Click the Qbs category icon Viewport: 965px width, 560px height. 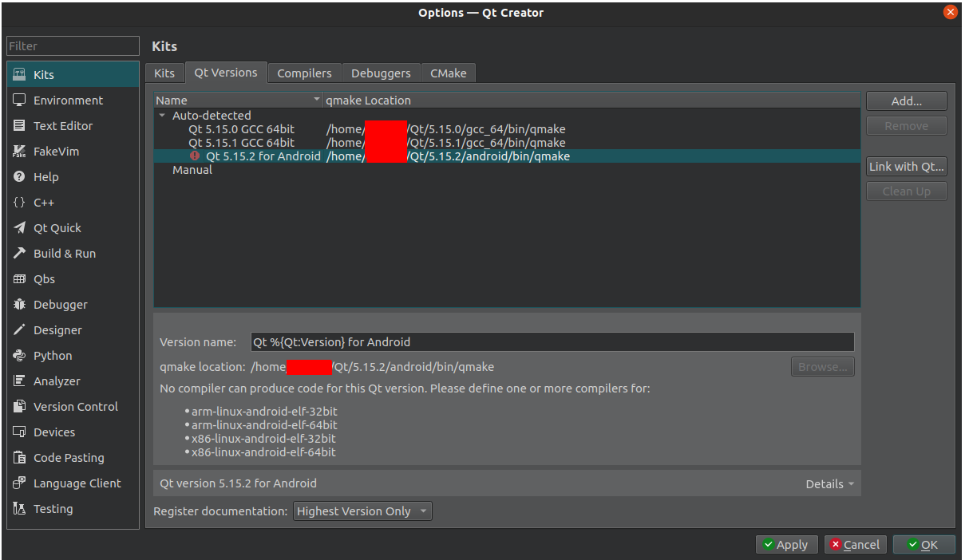pyautogui.click(x=20, y=278)
